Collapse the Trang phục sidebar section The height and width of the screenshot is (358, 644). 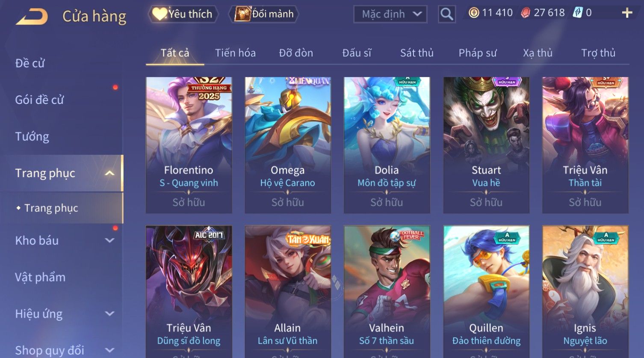(109, 173)
